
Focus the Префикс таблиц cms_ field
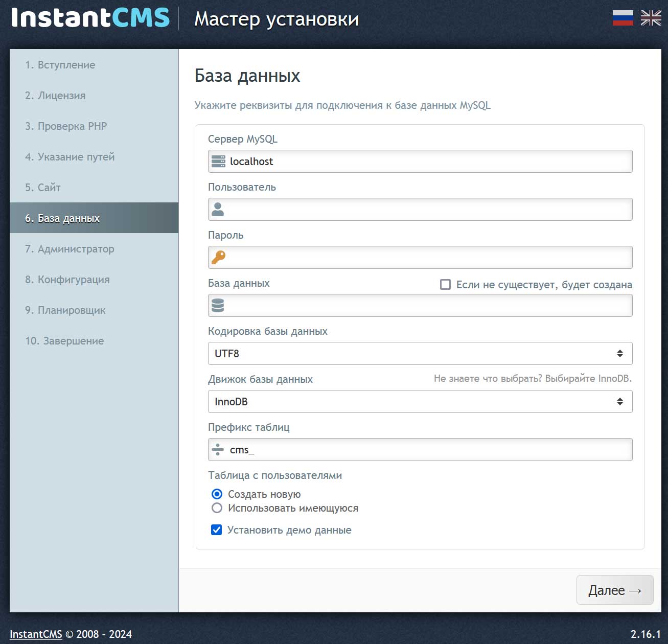(420, 449)
